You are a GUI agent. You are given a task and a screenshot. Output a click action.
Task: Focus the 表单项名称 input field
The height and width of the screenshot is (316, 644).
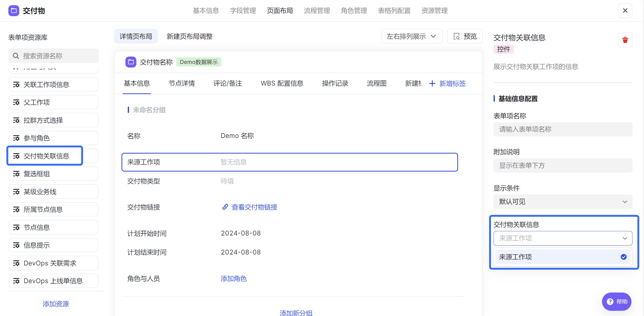coord(563,129)
